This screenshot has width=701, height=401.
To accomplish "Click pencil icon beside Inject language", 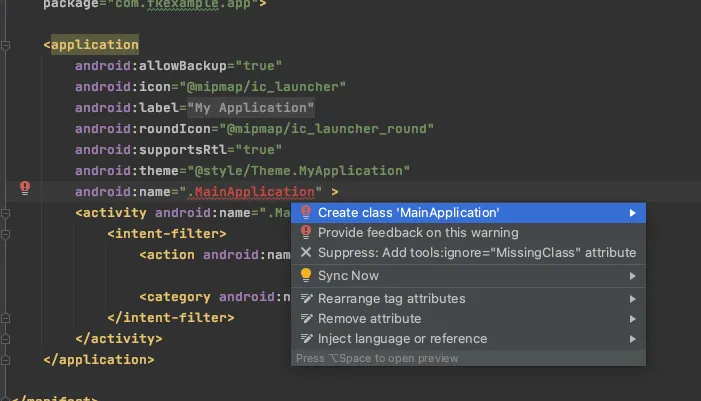I will click(x=306, y=338).
